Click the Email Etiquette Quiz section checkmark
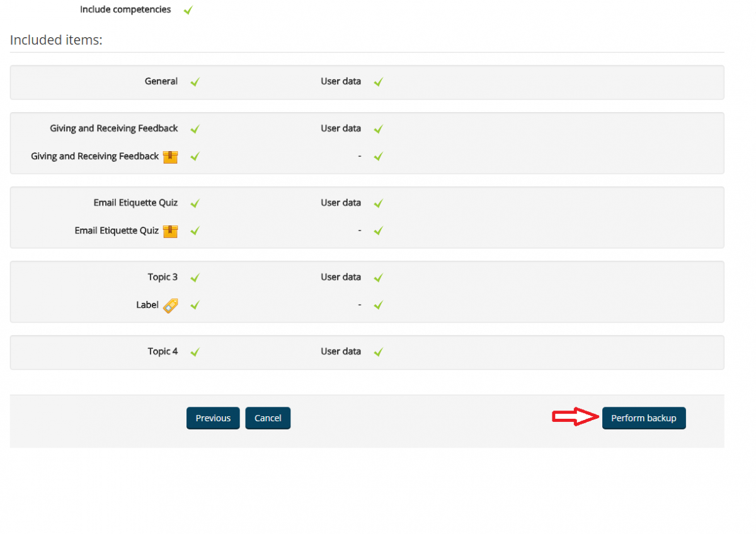Viewport: 756px width, 534px height. [x=195, y=203]
